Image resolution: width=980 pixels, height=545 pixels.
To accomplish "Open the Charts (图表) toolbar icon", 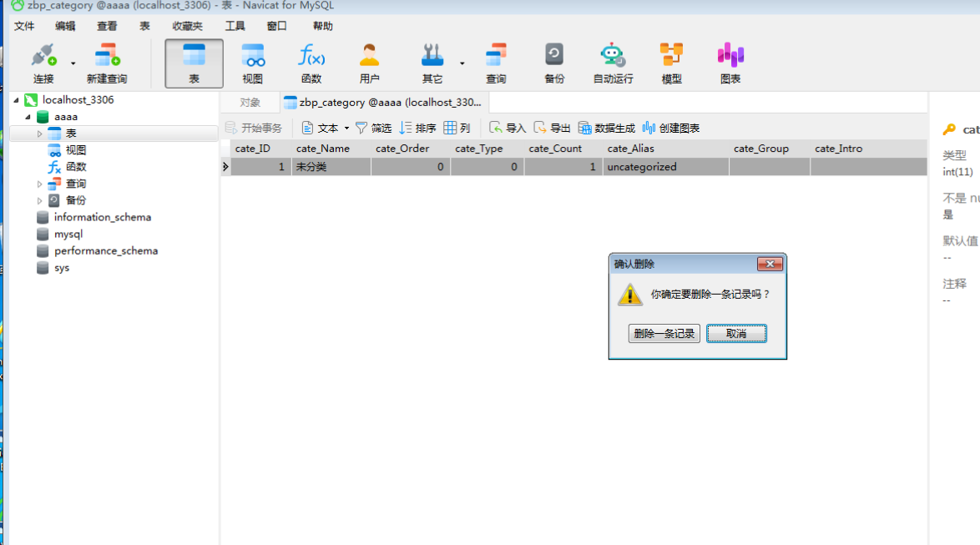I will point(730,63).
